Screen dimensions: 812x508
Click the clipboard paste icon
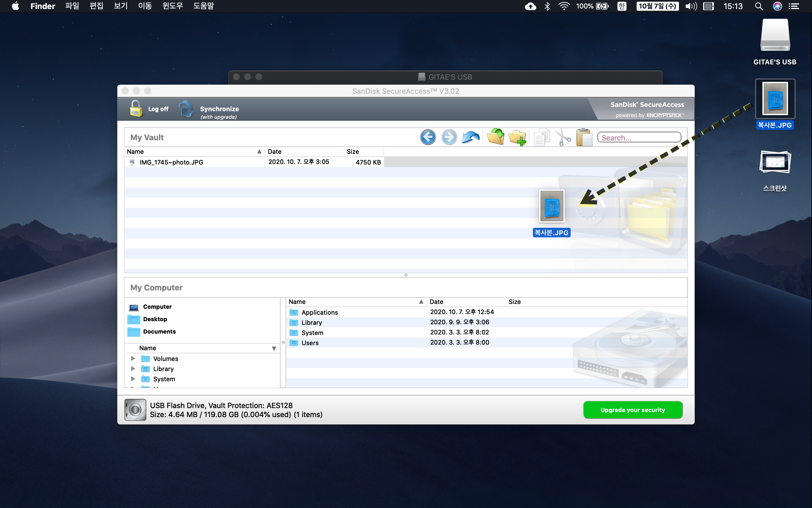click(584, 137)
